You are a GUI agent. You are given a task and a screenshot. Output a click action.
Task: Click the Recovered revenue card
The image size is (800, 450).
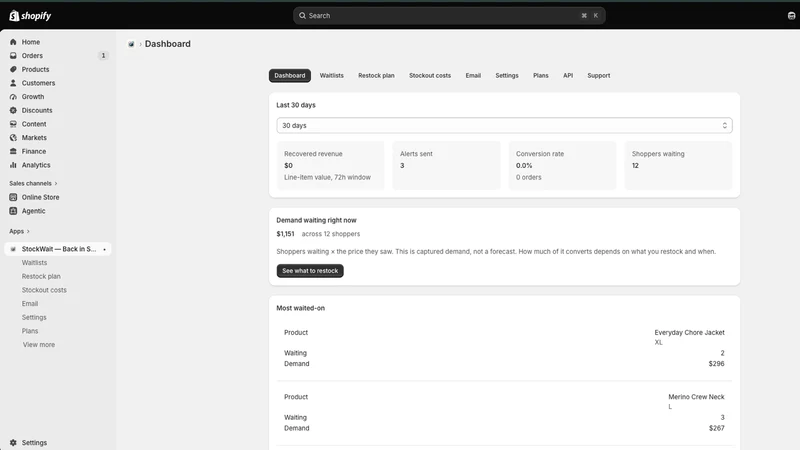(x=330, y=165)
